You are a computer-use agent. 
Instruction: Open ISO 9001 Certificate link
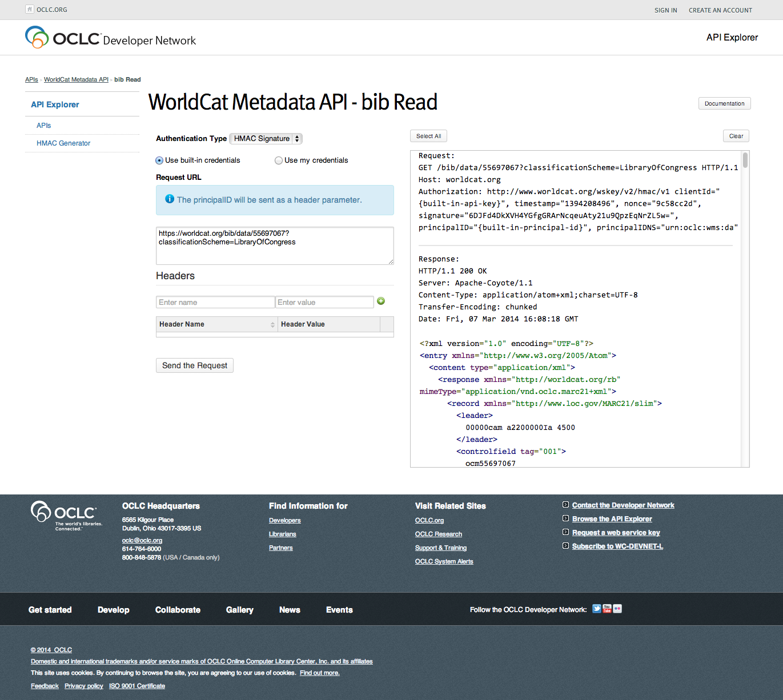coord(137,686)
